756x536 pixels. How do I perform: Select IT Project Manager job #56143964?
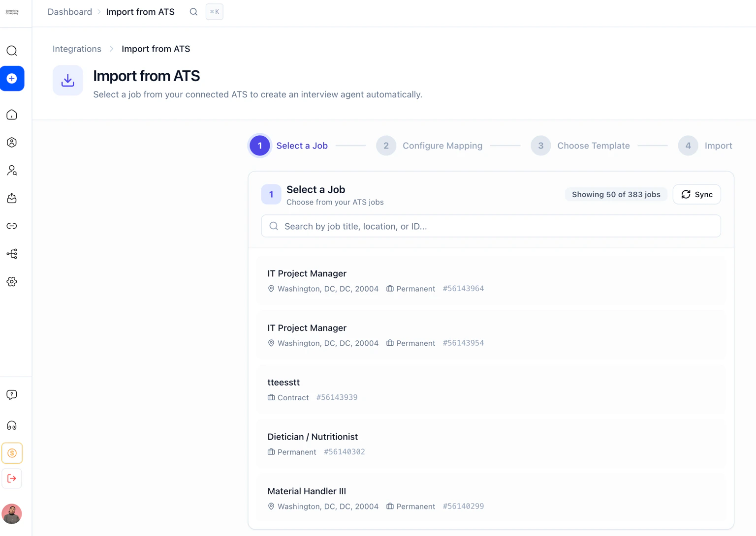click(x=491, y=281)
